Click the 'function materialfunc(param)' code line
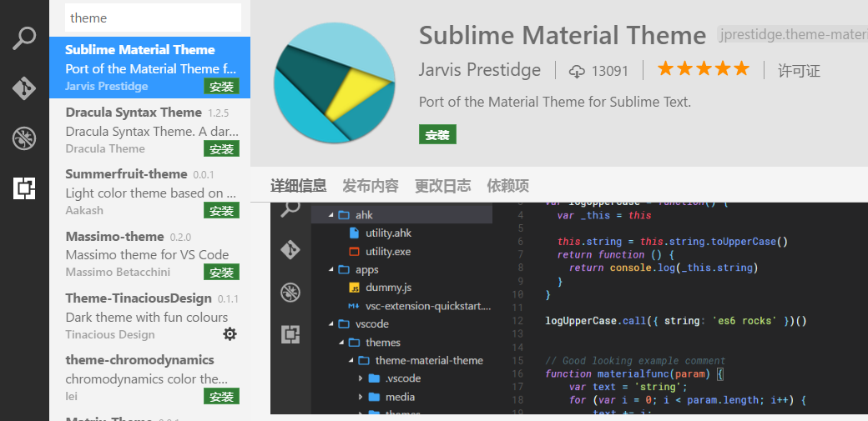 633,373
